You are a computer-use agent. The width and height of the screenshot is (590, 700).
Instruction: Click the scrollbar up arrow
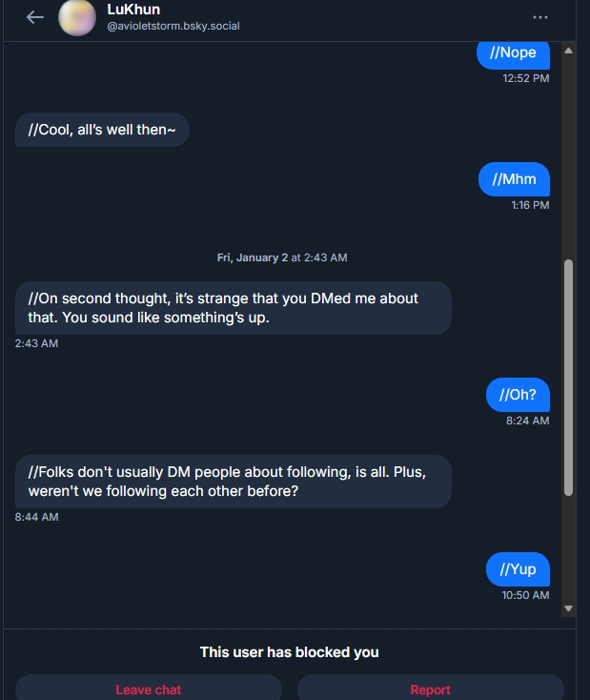coord(569,50)
